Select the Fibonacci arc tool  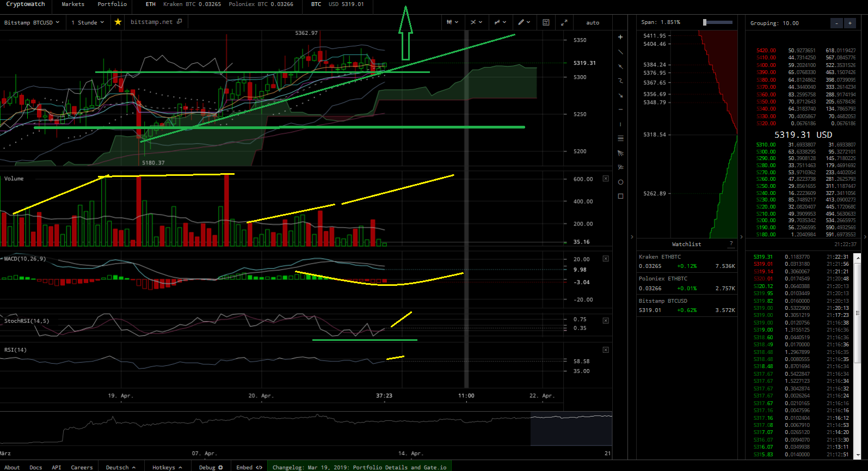620,167
